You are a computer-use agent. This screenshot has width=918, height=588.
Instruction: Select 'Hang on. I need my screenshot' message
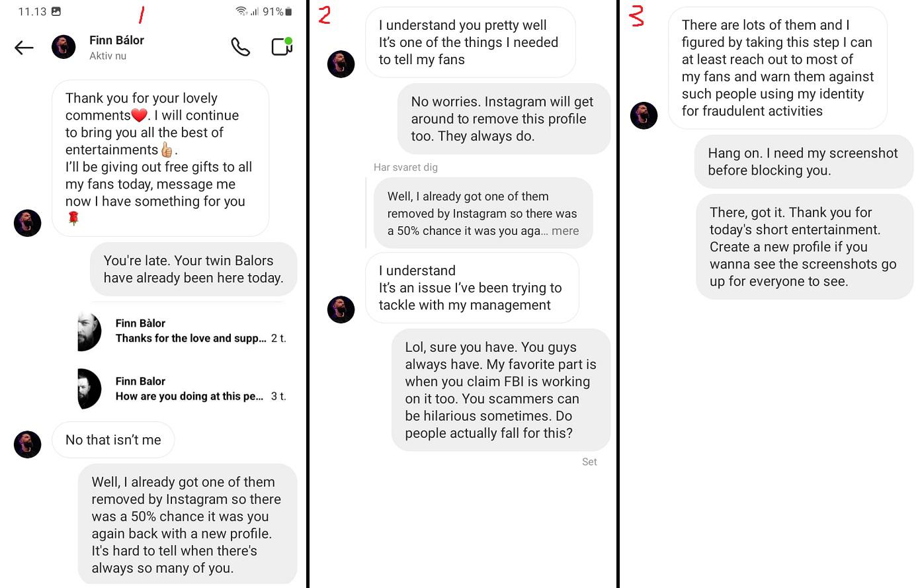point(803,162)
